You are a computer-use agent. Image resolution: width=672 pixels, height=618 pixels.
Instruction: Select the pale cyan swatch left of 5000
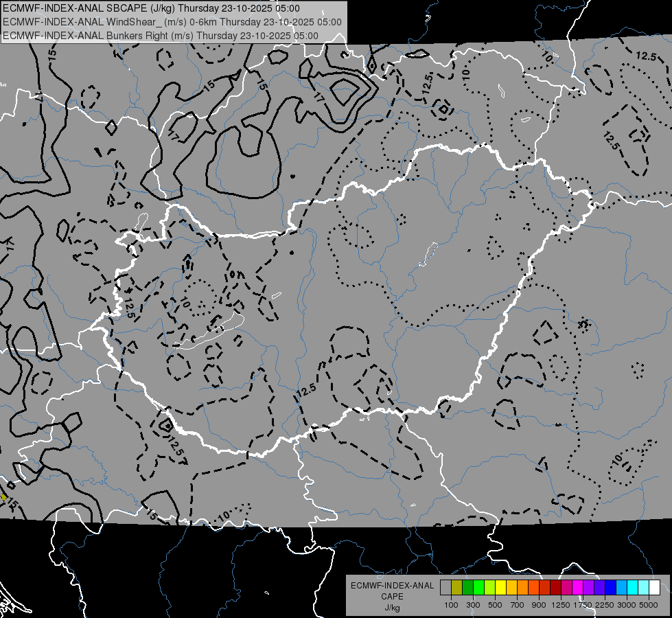pos(644,587)
